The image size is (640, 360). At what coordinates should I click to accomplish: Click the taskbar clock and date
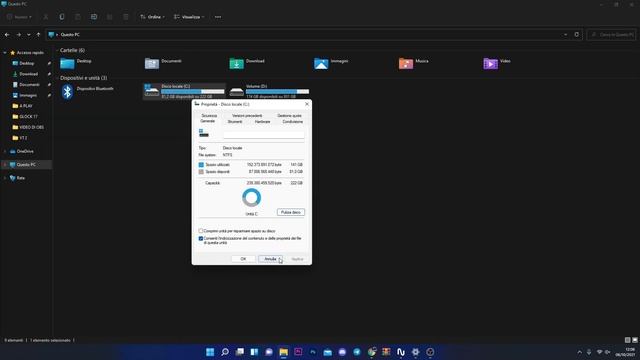(625, 352)
